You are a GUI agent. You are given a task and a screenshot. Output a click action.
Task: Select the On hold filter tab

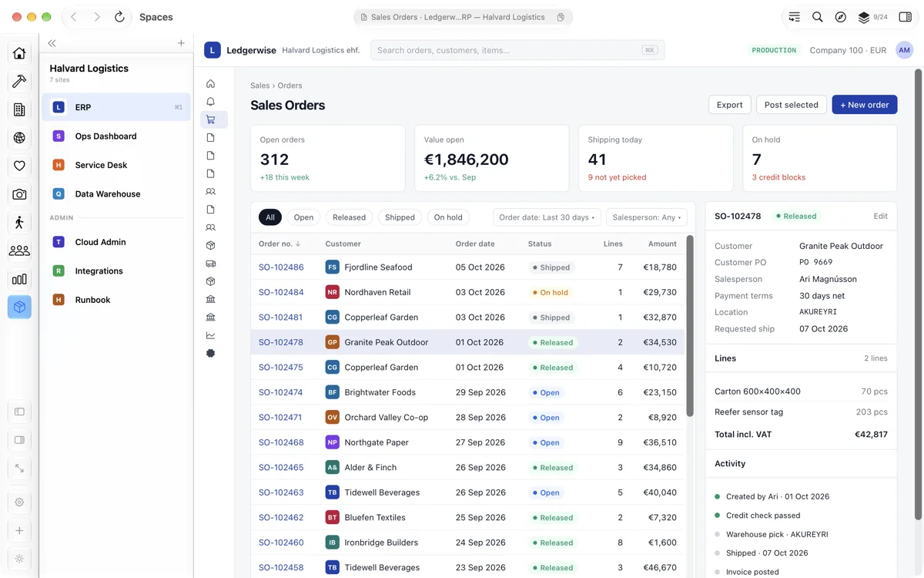point(448,217)
